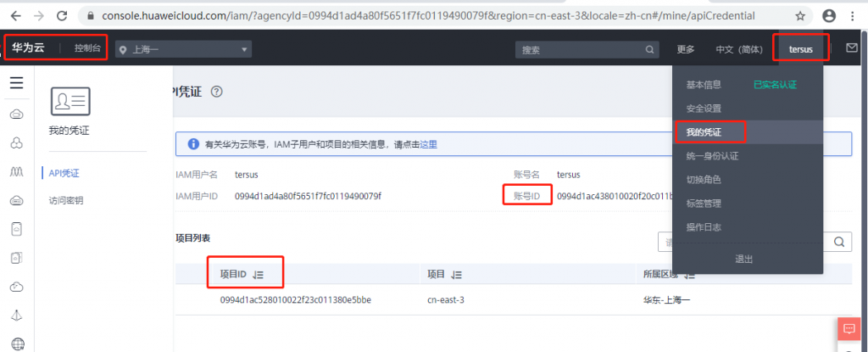Click the cloud upload sidebar icon
This screenshot has height=352, width=868.
pos(17,287)
